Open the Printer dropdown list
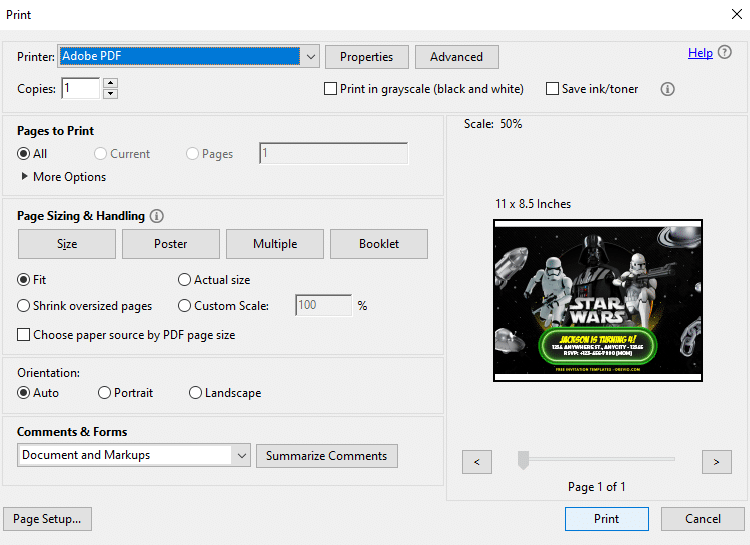The height and width of the screenshot is (545, 750). [311, 56]
